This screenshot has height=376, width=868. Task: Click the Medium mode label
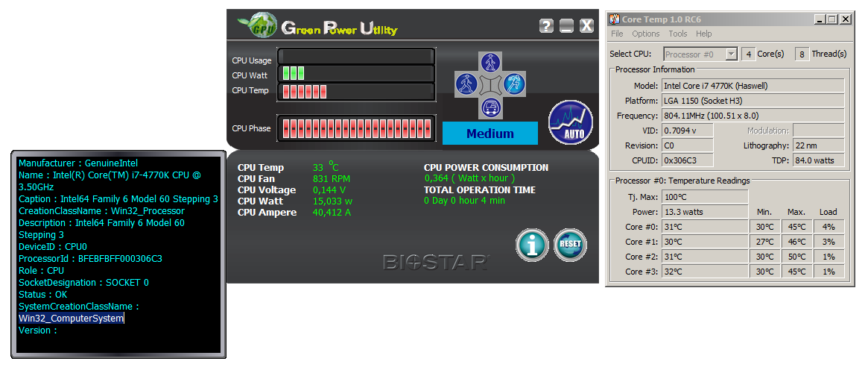490,134
